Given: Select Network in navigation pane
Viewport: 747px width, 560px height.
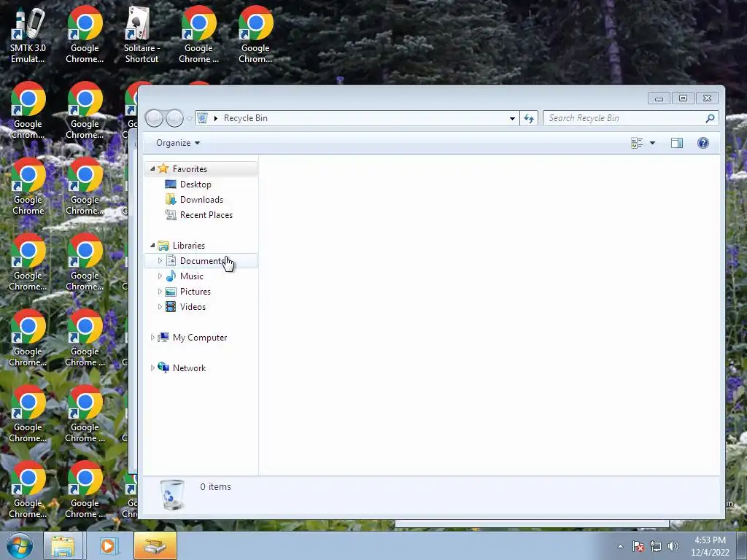Looking at the screenshot, I should point(189,368).
